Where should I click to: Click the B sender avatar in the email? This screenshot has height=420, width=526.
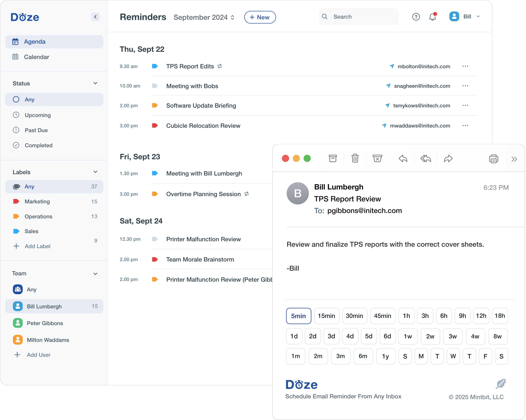(298, 193)
